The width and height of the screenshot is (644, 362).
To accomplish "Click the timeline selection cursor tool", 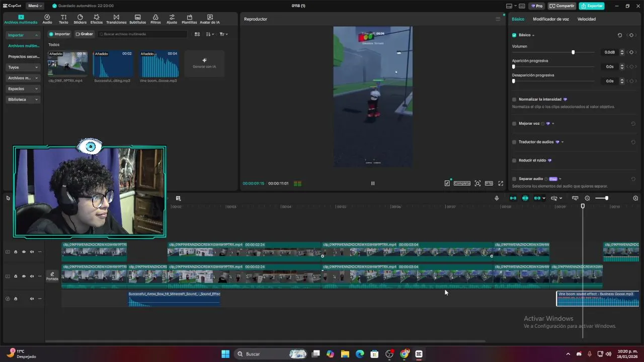I will [x=8, y=198].
